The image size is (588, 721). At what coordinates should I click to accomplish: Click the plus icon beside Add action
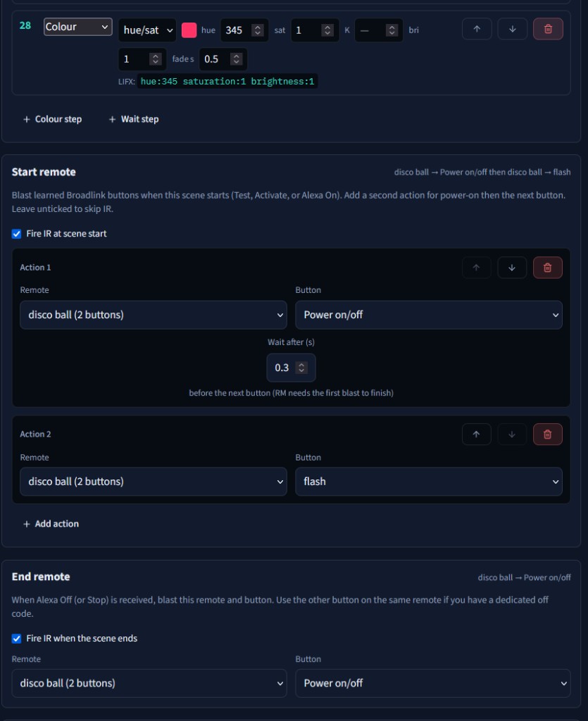26,524
